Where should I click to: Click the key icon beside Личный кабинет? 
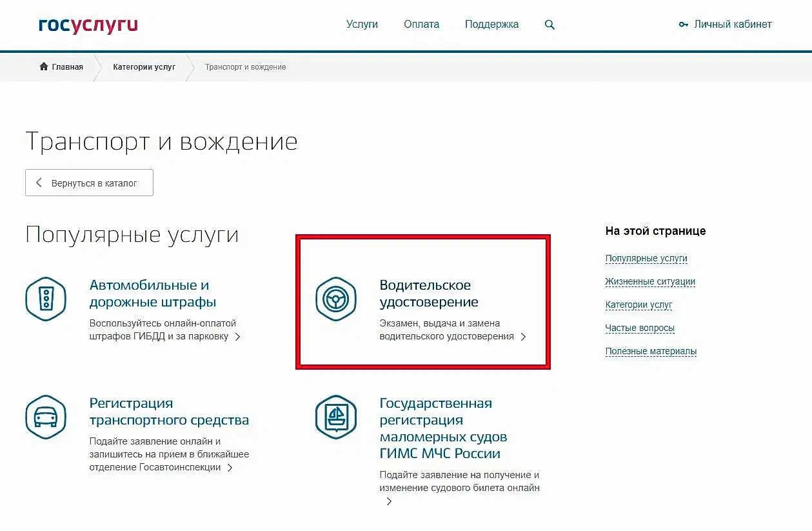(684, 25)
